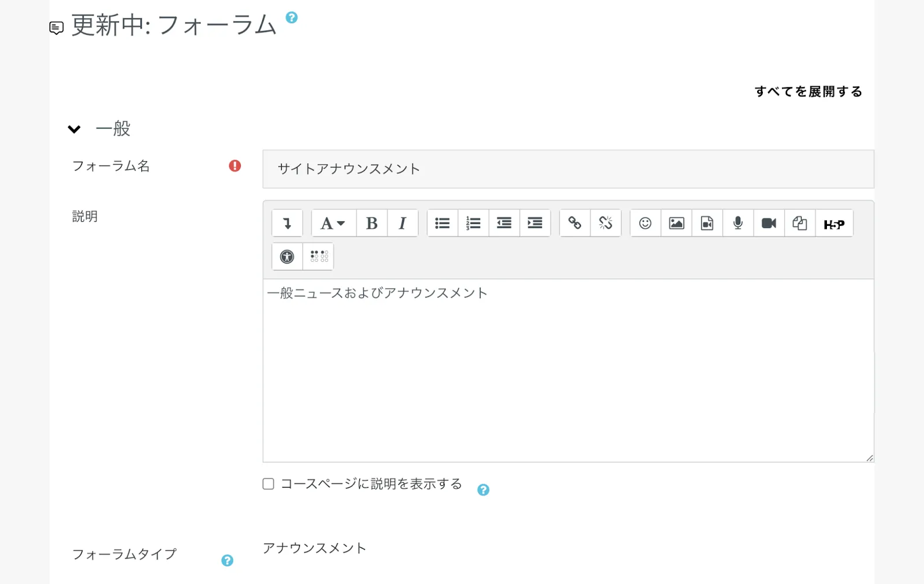
Task: Open the emoji picker
Action: (x=645, y=224)
